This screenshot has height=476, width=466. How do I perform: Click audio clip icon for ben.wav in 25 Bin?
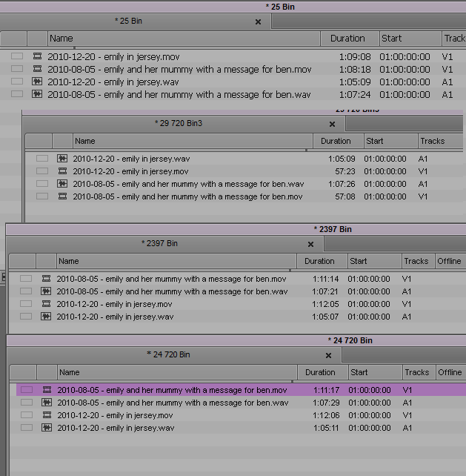tap(37, 94)
